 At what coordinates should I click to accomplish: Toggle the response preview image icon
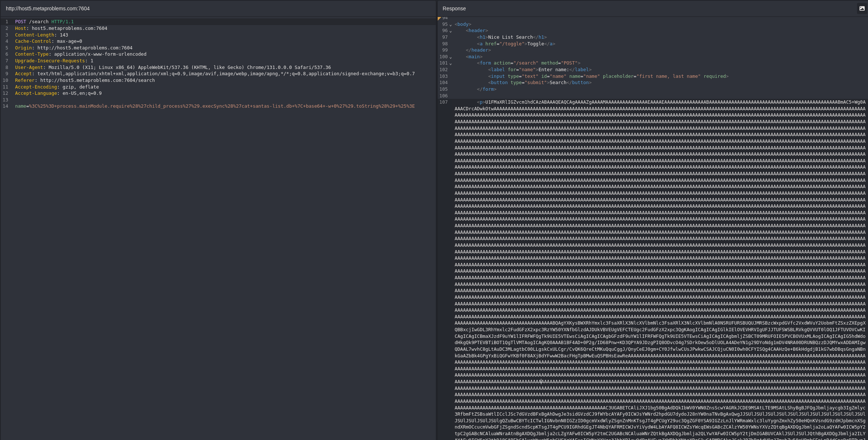[x=862, y=8]
